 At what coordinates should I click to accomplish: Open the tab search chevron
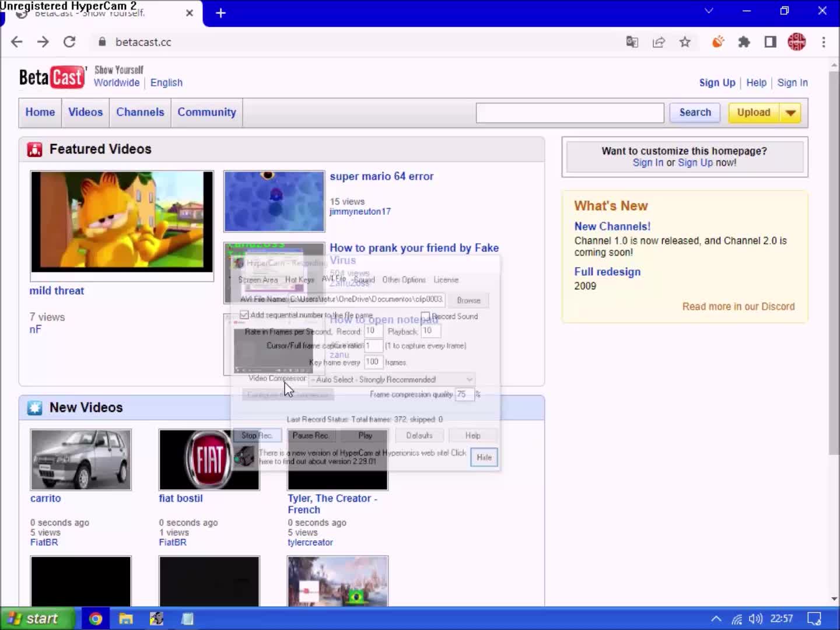[709, 10]
